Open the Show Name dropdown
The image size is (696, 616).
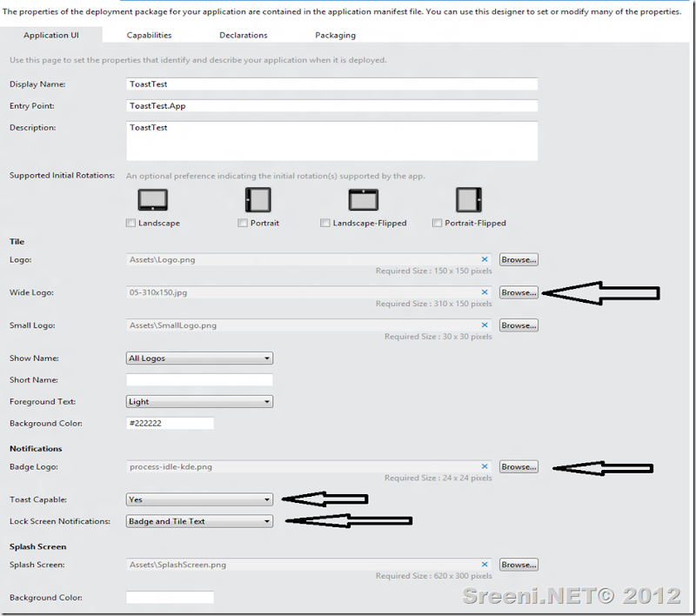tap(199, 358)
